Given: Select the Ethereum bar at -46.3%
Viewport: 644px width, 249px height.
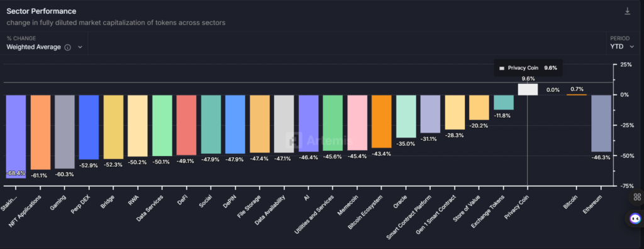Looking at the screenshot, I should [x=601, y=123].
